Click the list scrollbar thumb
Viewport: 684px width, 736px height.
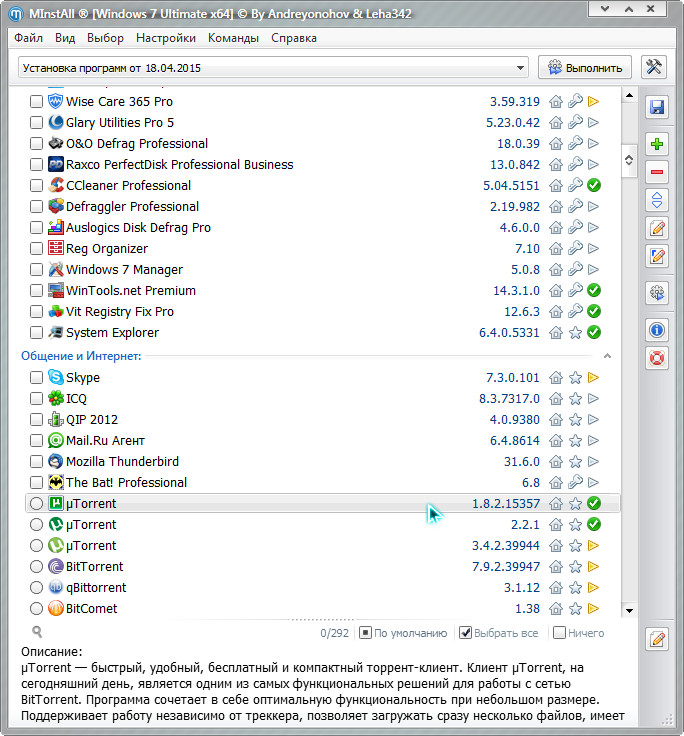pyautogui.click(x=629, y=161)
